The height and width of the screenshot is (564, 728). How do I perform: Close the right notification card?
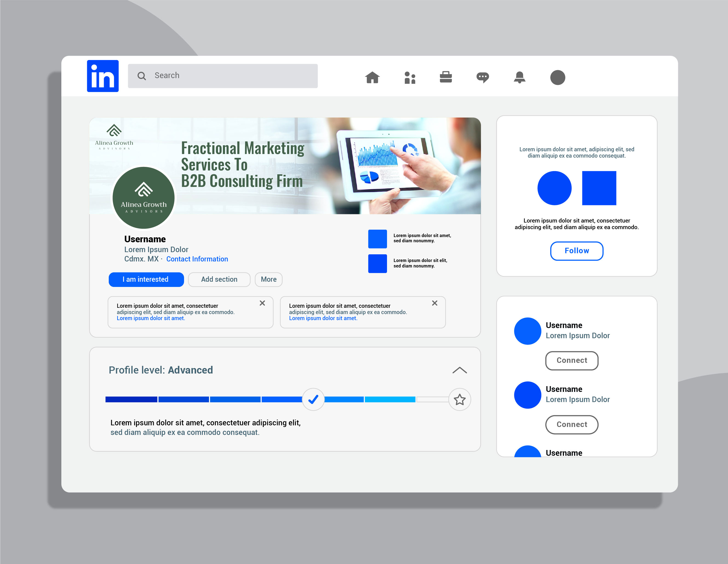coord(435,303)
